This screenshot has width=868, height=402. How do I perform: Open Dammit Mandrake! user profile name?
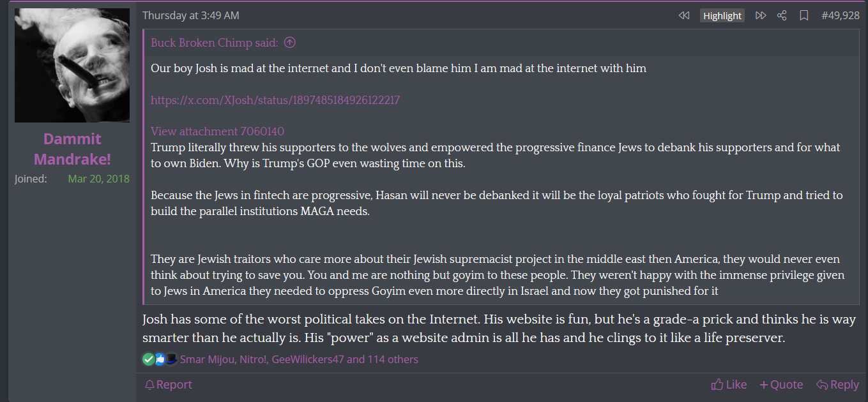coord(72,149)
